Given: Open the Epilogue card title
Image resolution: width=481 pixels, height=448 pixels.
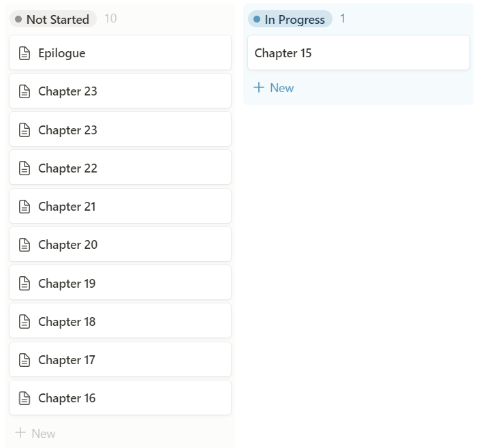Looking at the screenshot, I should (62, 53).
